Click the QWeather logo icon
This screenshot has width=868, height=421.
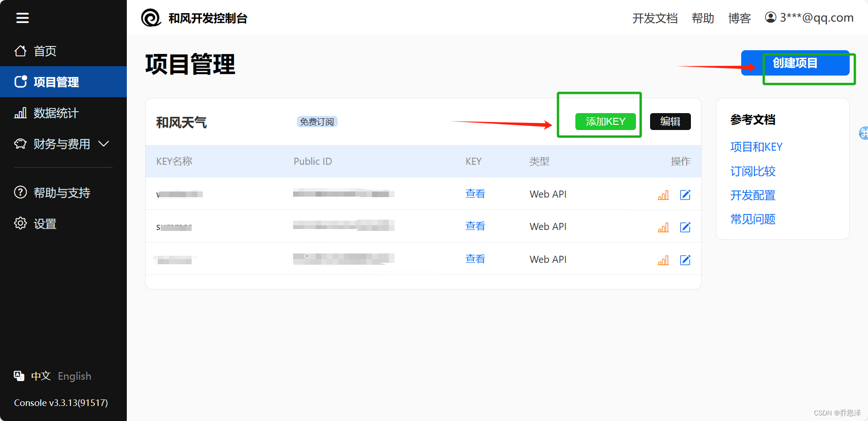151,18
